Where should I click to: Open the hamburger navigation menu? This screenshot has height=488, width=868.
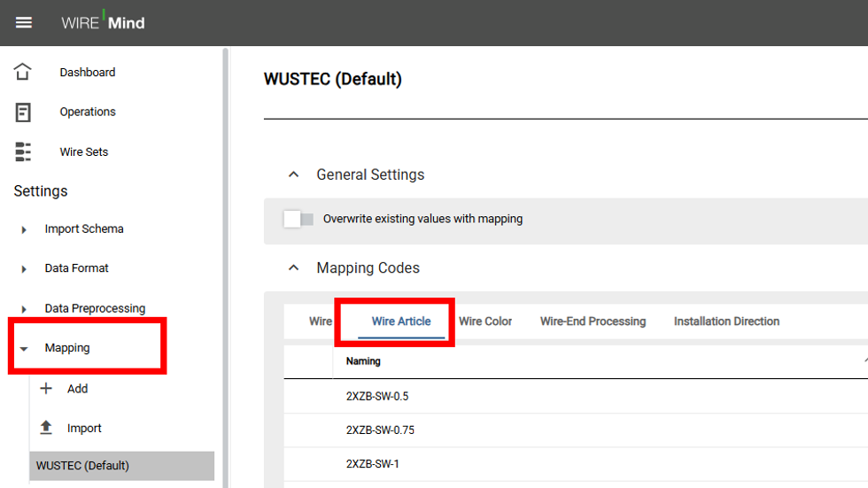point(24,23)
